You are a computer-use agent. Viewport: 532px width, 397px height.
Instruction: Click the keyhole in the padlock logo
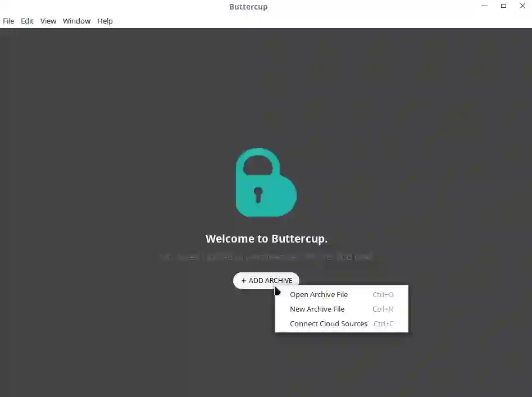click(258, 195)
